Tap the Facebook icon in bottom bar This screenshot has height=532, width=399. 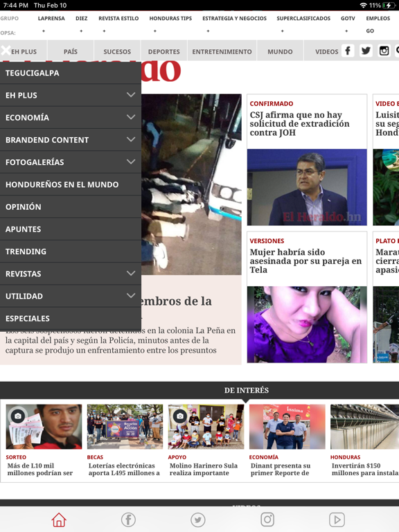(128, 520)
